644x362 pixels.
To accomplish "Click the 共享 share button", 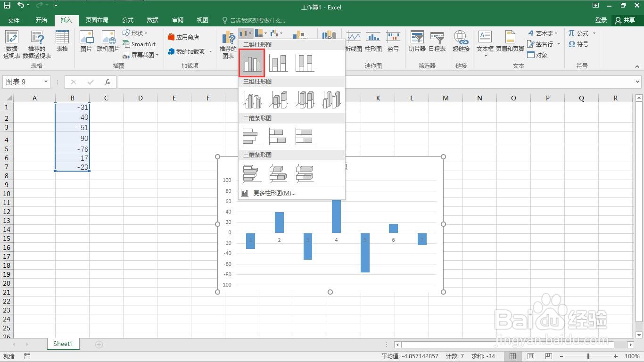I will (626, 20).
